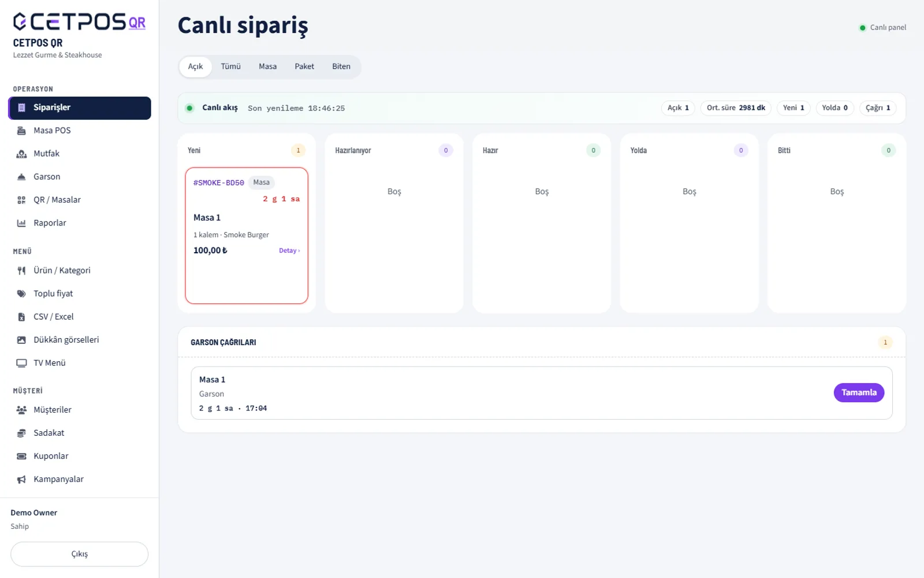The height and width of the screenshot is (578, 924).
Task: Click the Raporlar chart icon
Action: tap(21, 223)
